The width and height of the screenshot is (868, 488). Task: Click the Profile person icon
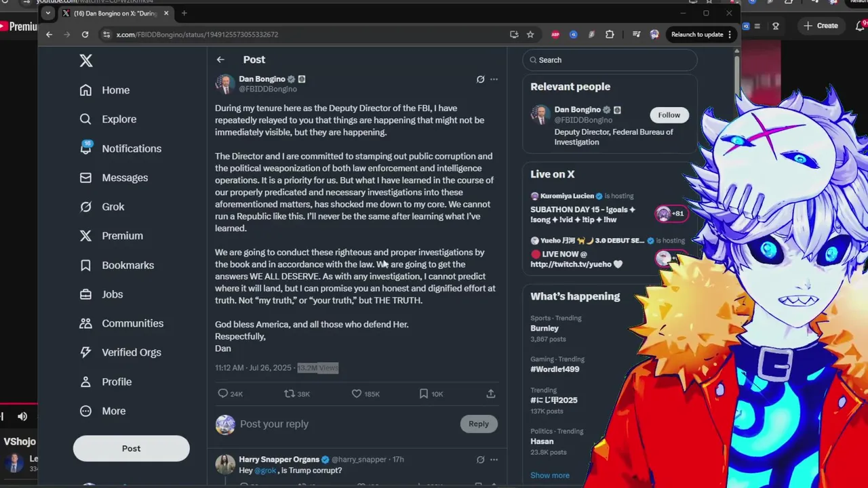point(85,382)
